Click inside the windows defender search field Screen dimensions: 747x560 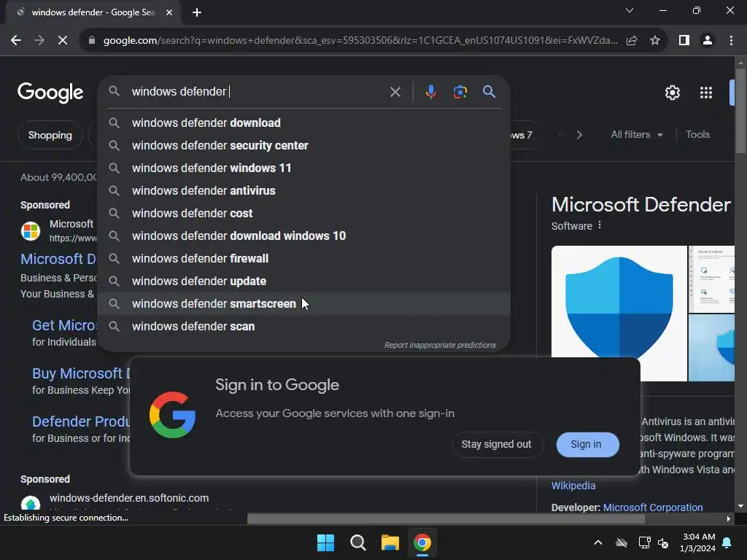[258, 91]
